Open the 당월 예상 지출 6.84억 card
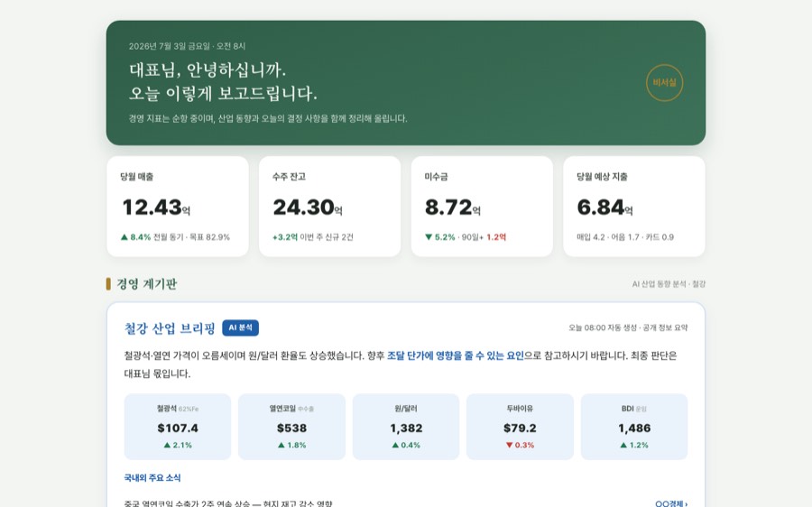Screen dimensions: 812x507 pyautogui.click(x=634, y=207)
